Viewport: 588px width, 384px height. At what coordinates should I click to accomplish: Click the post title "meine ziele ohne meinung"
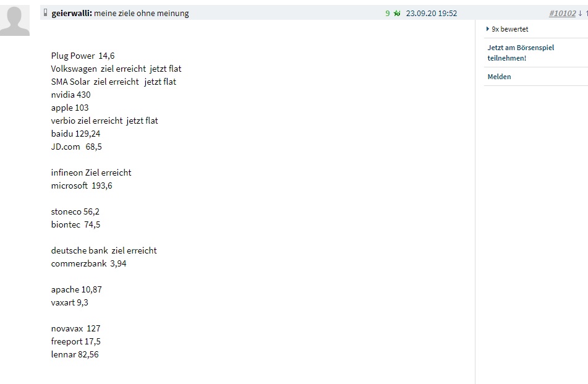142,13
